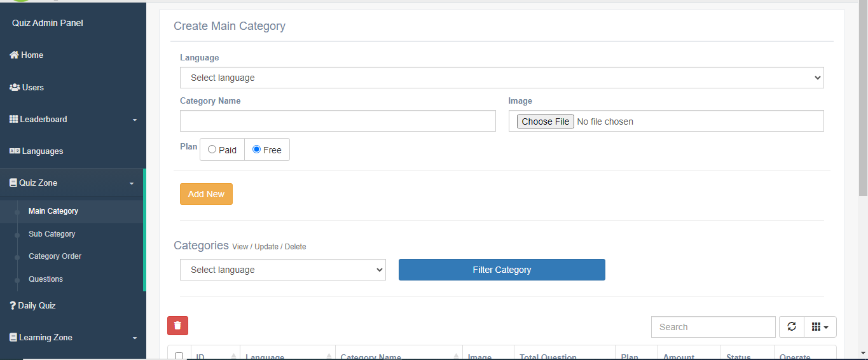Open the filter Select language dropdown
The height and width of the screenshot is (360, 868).
click(x=283, y=270)
